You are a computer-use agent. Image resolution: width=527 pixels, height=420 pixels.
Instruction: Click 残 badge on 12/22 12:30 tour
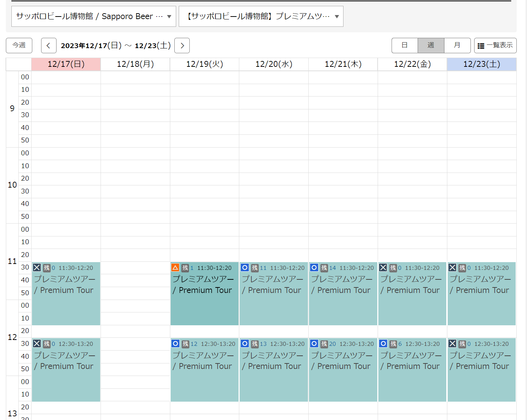click(393, 344)
